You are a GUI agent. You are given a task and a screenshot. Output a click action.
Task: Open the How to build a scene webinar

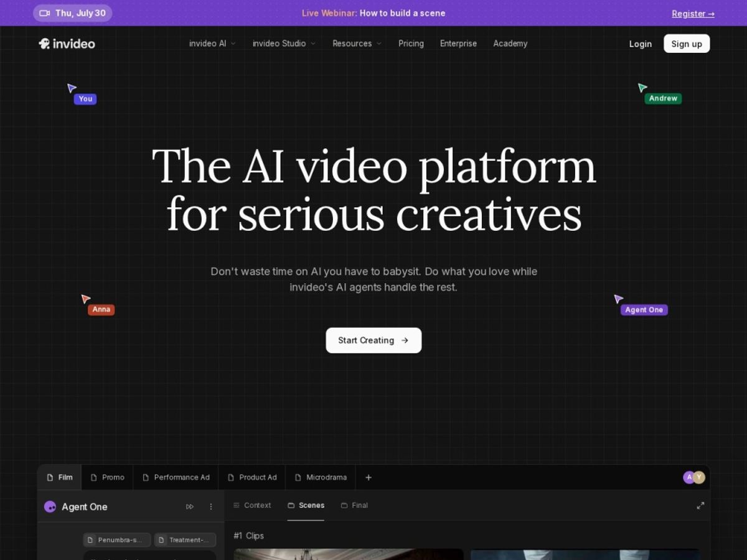pos(402,13)
